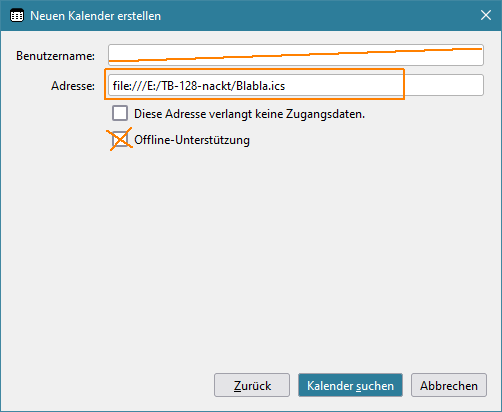Click the 'Blabla.ics' text in the address
Viewport: 502px width, 412px height.
260,86
